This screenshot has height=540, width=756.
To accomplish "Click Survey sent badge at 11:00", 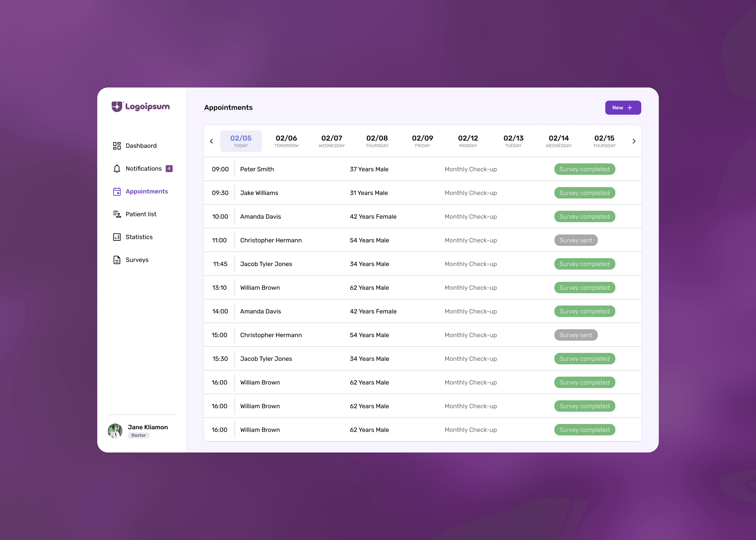I will (x=575, y=240).
